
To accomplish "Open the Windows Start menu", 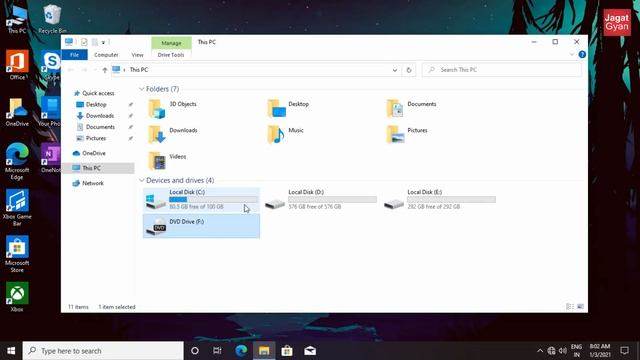I will tap(11, 351).
